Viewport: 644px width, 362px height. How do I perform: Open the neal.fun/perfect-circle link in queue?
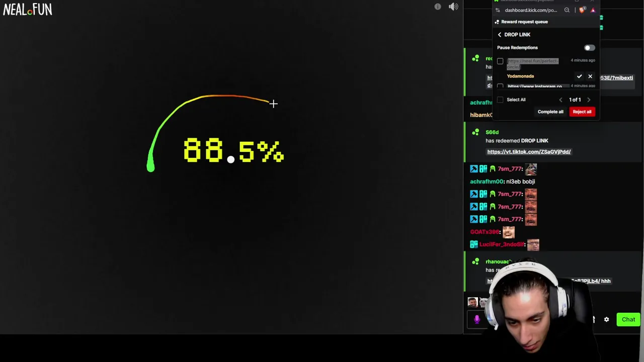click(532, 63)
